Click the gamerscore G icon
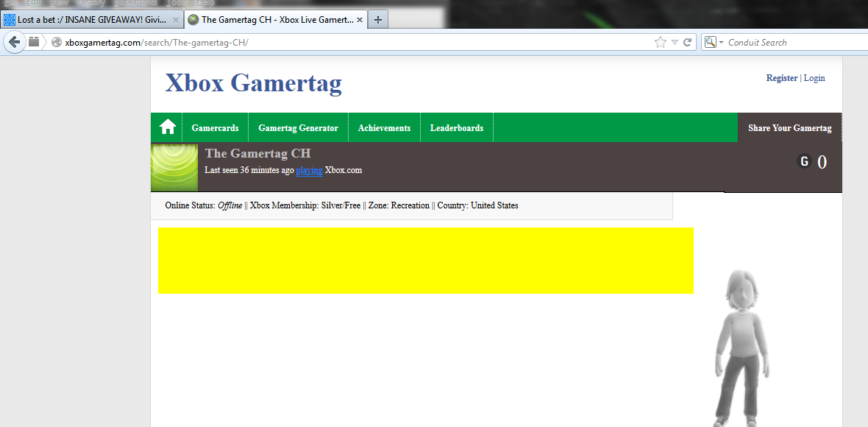This screenshot has height=427, width=868. pos(804,161)
